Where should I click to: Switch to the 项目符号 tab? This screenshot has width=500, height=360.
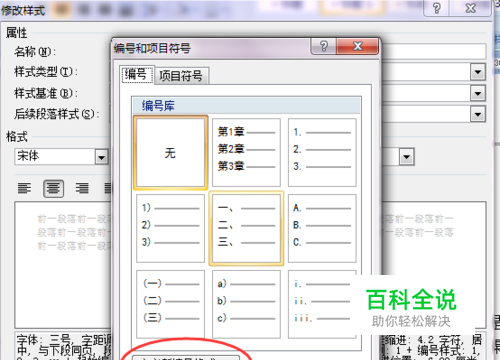[x=181, y=76]
